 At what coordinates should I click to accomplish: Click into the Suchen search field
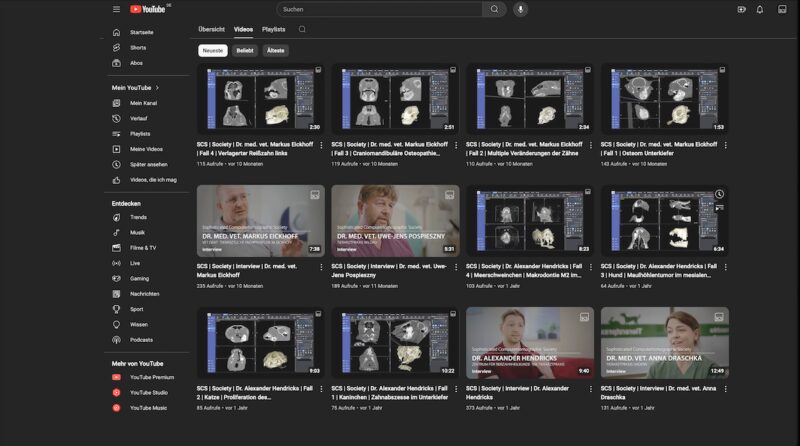380,9
